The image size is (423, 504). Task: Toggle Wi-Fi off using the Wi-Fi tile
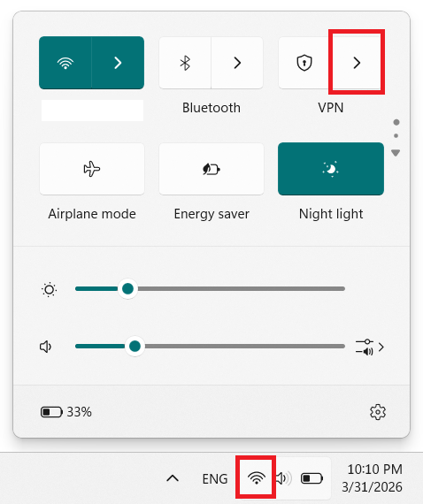click(65, 63)
